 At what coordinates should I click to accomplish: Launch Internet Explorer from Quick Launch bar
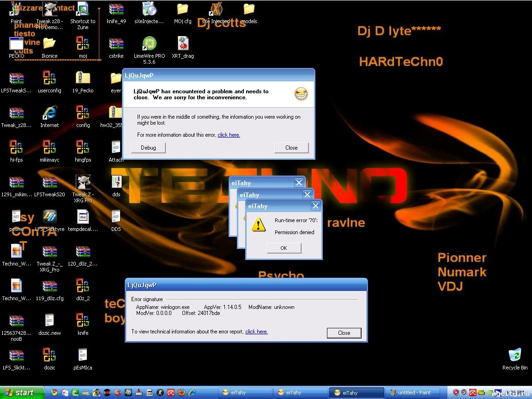192,393
